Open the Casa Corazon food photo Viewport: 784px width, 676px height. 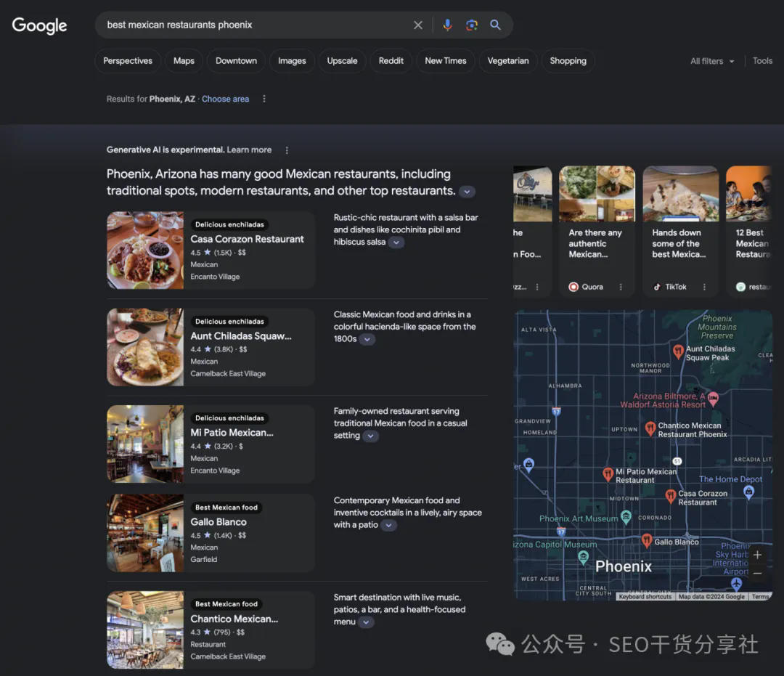click(x=145, y=251)
